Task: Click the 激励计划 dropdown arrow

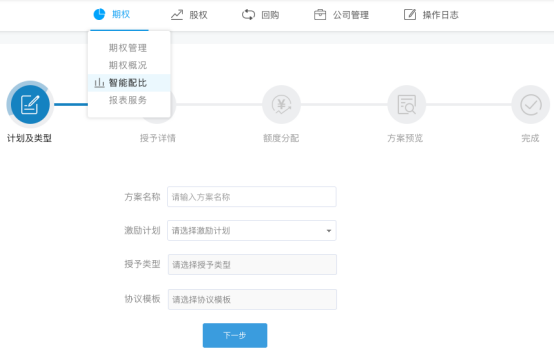Action: (329, 231)
